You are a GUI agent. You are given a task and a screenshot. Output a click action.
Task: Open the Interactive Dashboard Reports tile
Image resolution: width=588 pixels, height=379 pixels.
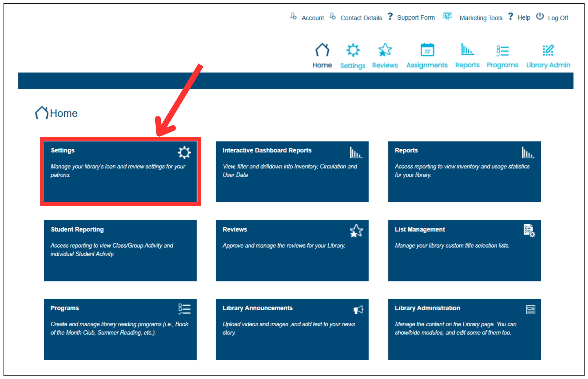pos(292,171)
